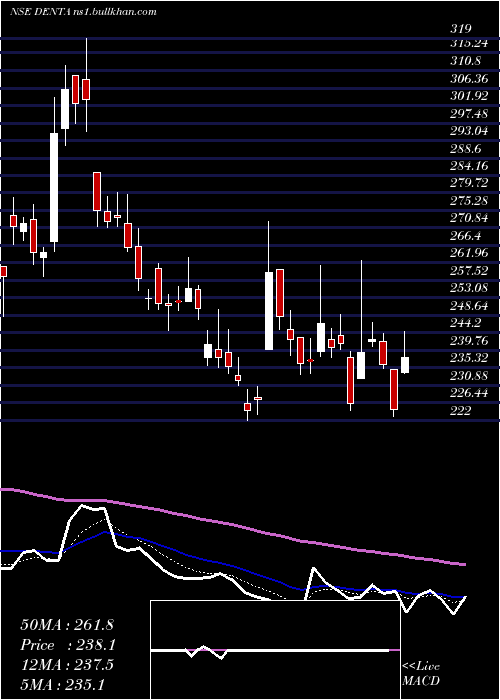Click the 284.16 price axis label
Screen dimensions: 500x700
[469, 166]
